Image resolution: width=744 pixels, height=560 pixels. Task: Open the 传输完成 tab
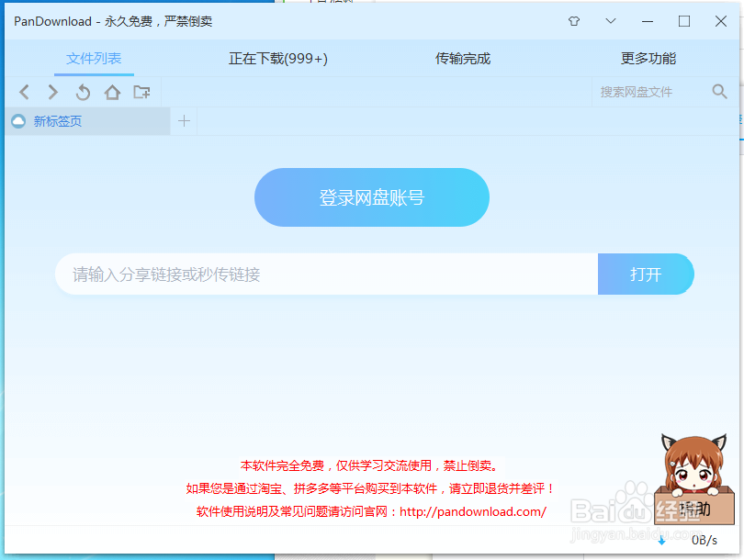tap(463, 59)
